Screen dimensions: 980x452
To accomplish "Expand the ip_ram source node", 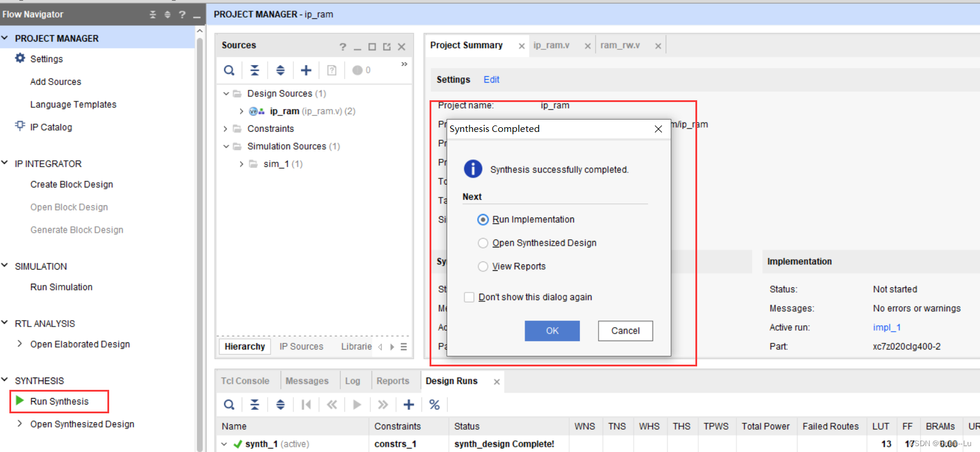I will coord(241,111).
